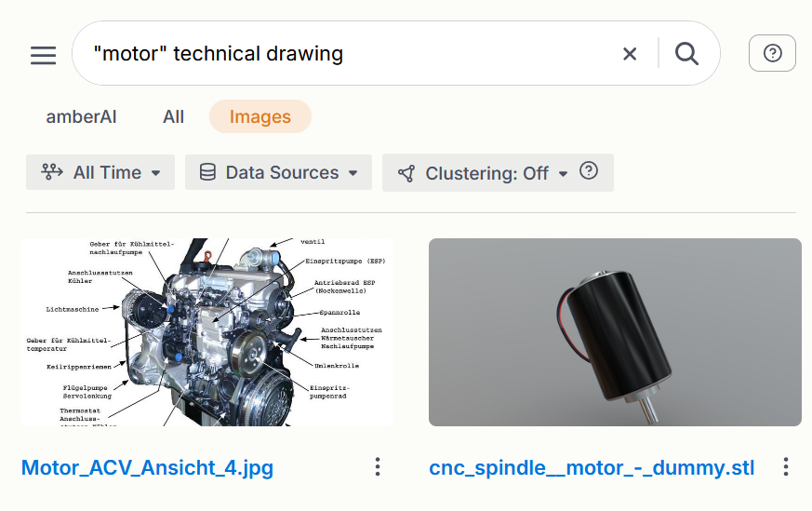Select the Images tab
The width and height of the screenshot is (812, 511).
point(260,116)
